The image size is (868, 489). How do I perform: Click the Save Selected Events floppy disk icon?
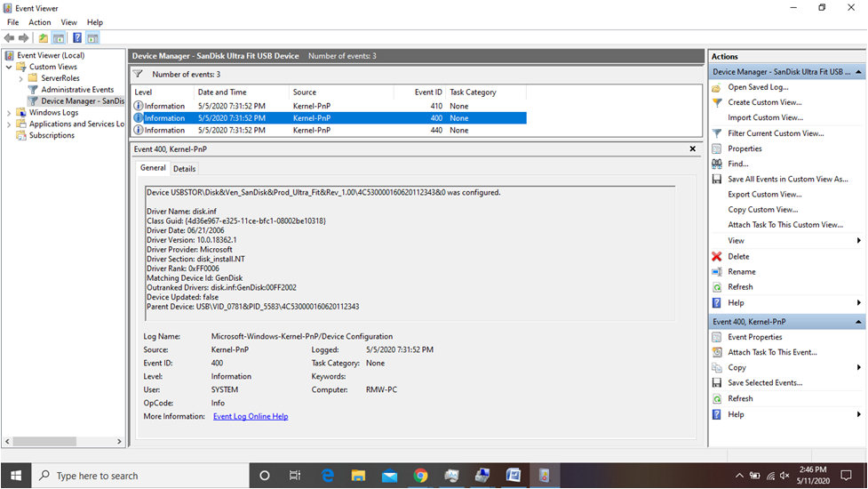(x=717, y=382)
